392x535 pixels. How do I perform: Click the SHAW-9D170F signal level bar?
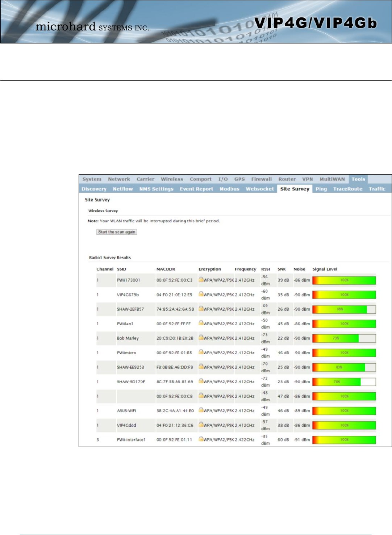(343, 382)
